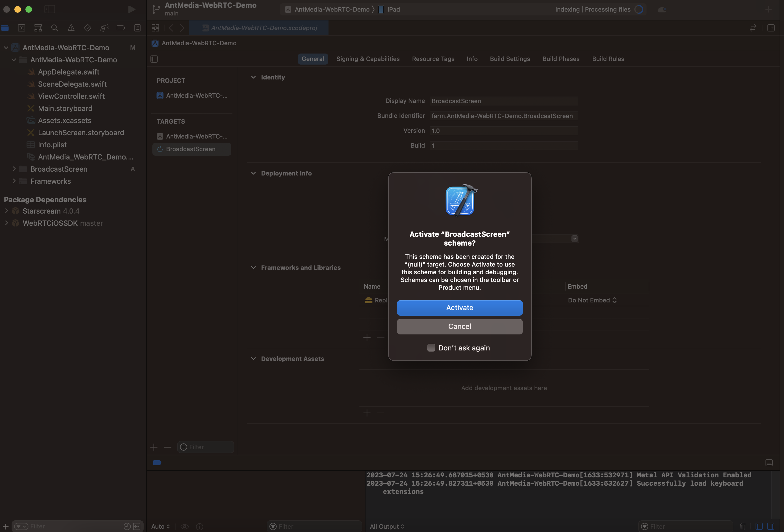784x532 pixels.
Task: Switch to Build Phases tab
Action: (x=561, y=59)
